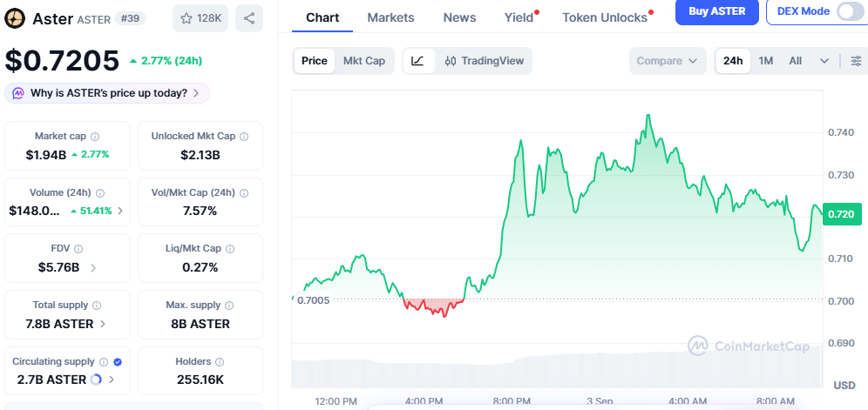Image resolution: width=868 pixels, height=410 pixels.
Task: Click the 8B ASTER max supply value
Action: tap(200, 324)
